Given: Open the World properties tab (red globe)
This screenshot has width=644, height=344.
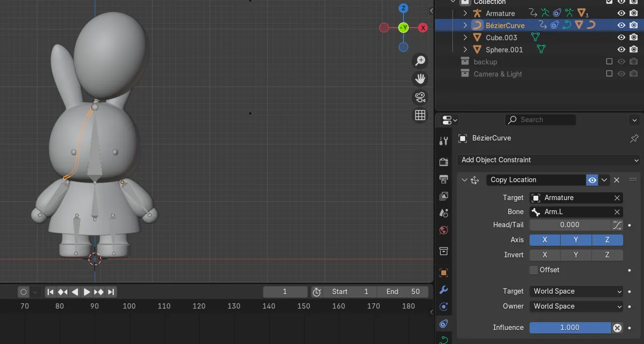Looking at the screenshot, I should 443,230.
